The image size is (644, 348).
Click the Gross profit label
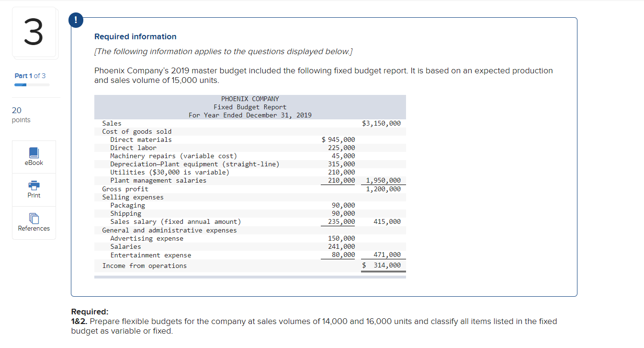[x=125, y=189]
